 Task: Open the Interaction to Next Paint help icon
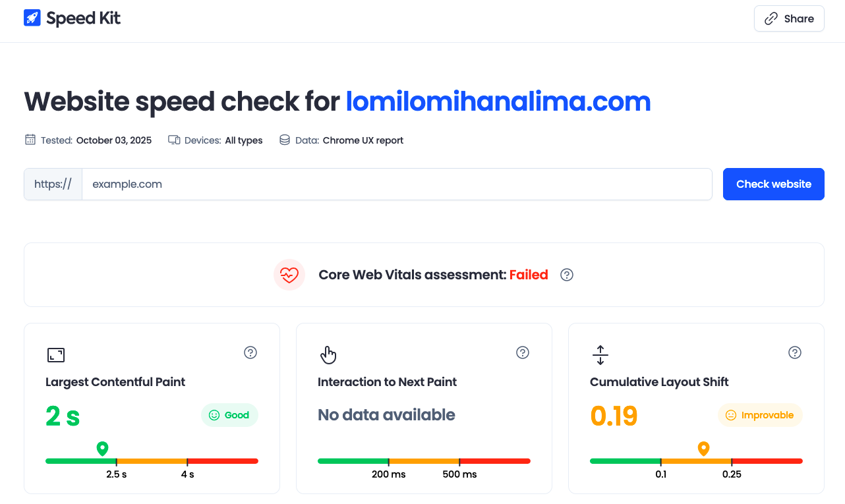click(523, 352)
